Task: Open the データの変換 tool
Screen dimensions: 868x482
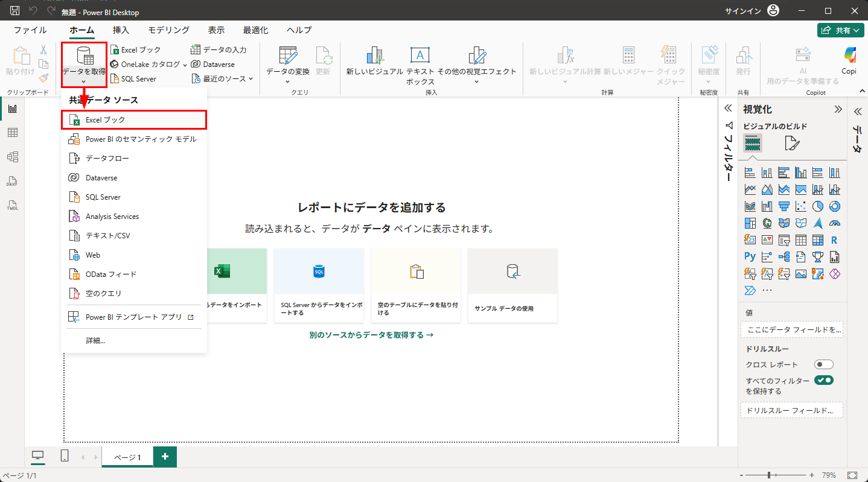Action: tap(288, 64)
